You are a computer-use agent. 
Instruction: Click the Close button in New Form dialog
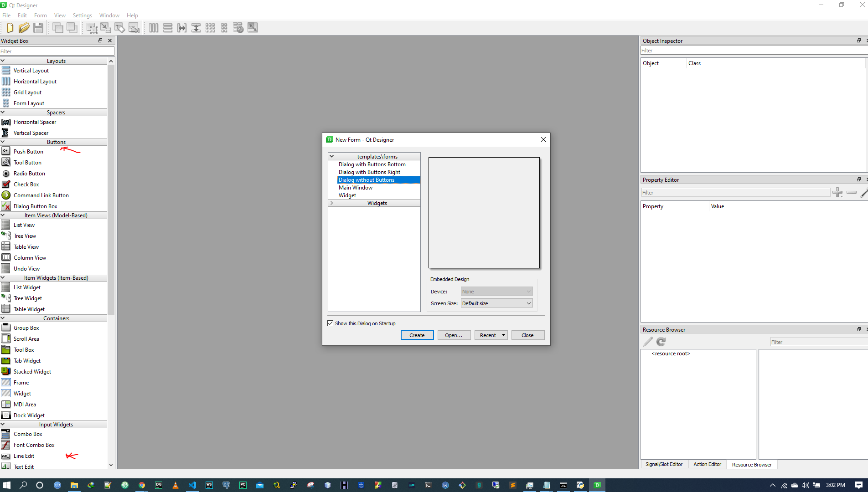(x=528, y=335)
